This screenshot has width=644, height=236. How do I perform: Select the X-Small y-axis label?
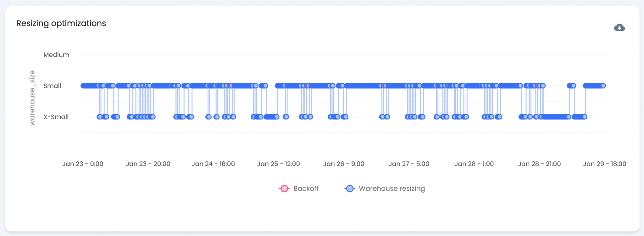(56, 117)
